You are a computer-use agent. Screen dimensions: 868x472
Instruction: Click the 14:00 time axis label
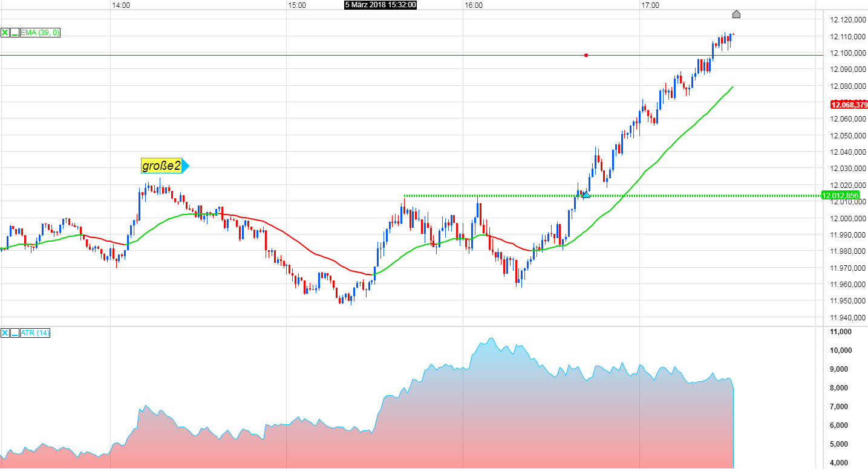121,5
